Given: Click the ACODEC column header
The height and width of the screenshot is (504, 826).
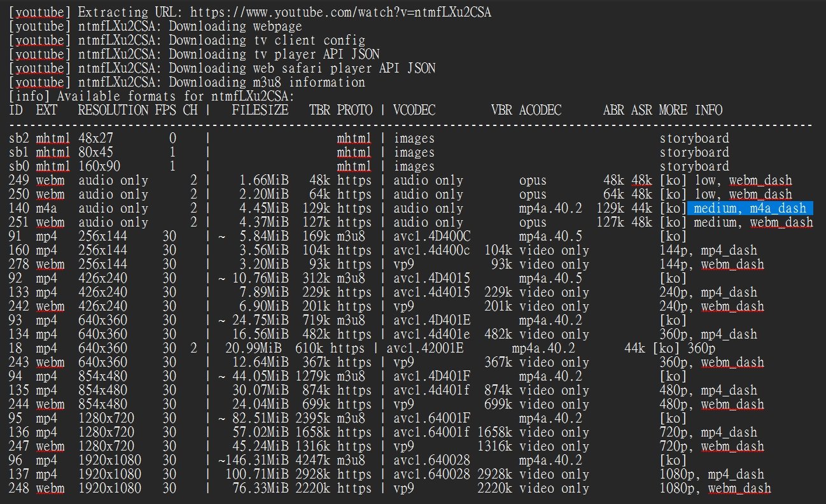Looking at the screenshot, I should coord(540,110).
